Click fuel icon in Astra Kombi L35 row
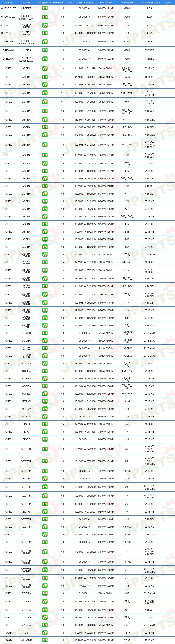Image resolution: width=175 pixels, height=644 pixels. [x=45, y=318]
